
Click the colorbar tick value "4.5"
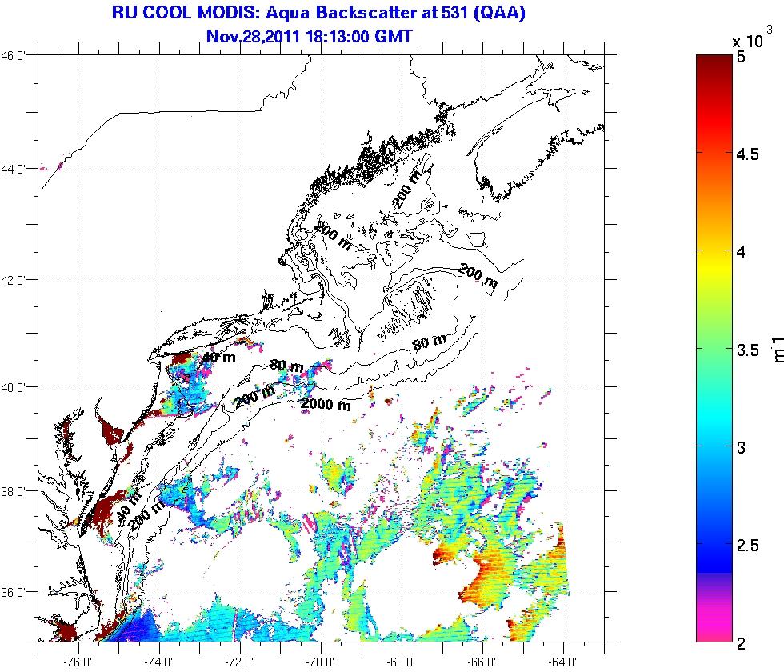pos(748,154)
